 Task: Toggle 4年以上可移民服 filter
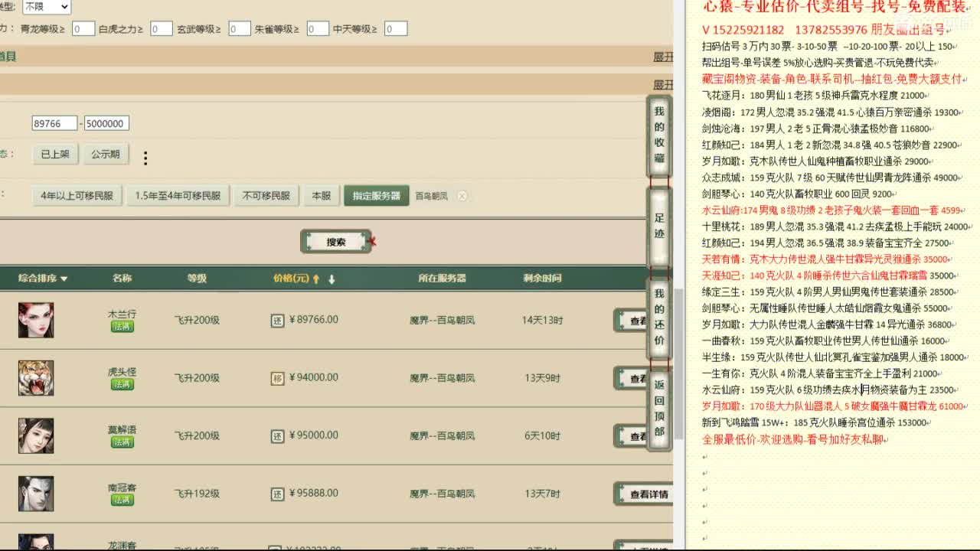click(x=77, y=196)
